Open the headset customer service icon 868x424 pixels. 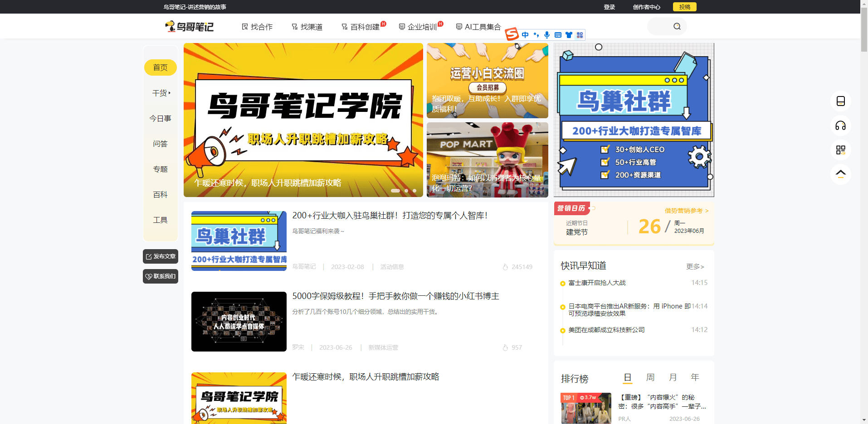coord(840,125)
